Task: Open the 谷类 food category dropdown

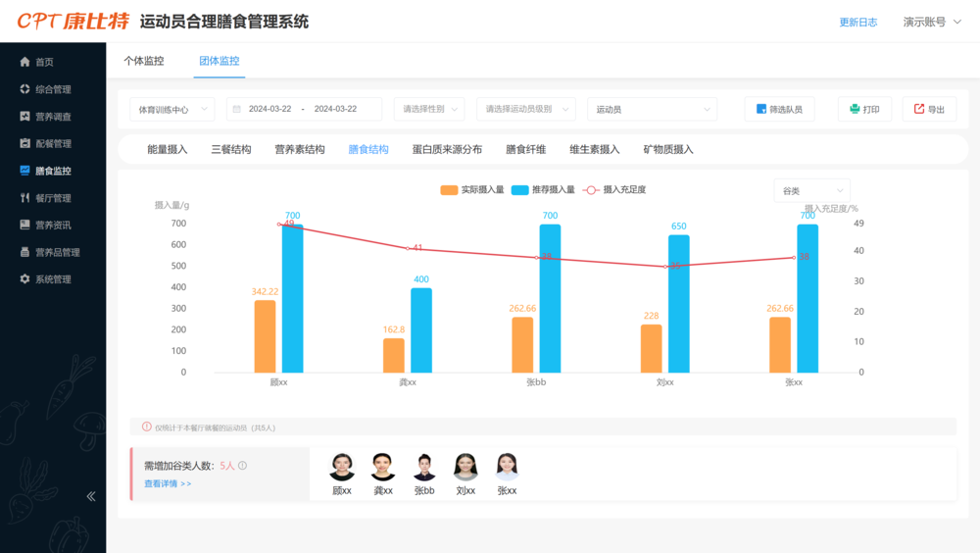Action: pos(811,191)
